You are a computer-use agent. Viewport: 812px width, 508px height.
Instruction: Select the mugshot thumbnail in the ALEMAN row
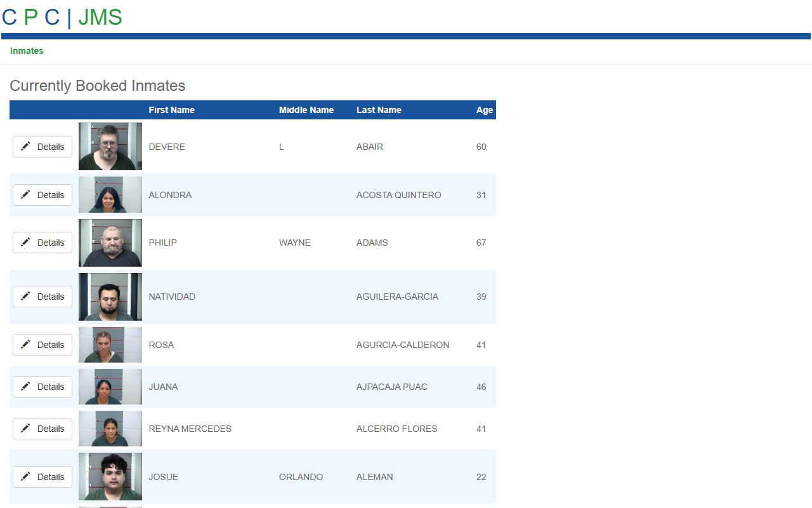pyautogui.click(x=110, y=477)
